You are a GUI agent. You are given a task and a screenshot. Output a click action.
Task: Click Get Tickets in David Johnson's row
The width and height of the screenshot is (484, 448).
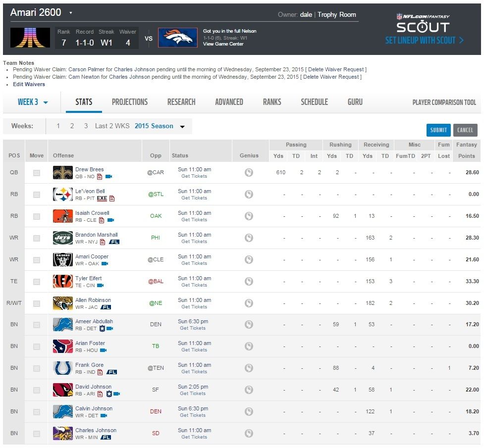coord(193,394)
